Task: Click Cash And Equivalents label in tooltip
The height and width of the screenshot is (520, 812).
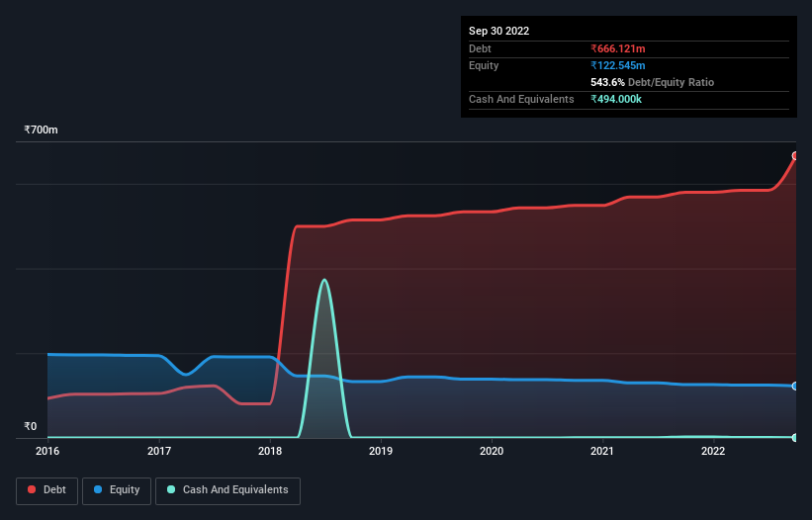Action: pyautogui.click(x=521, y=99)
